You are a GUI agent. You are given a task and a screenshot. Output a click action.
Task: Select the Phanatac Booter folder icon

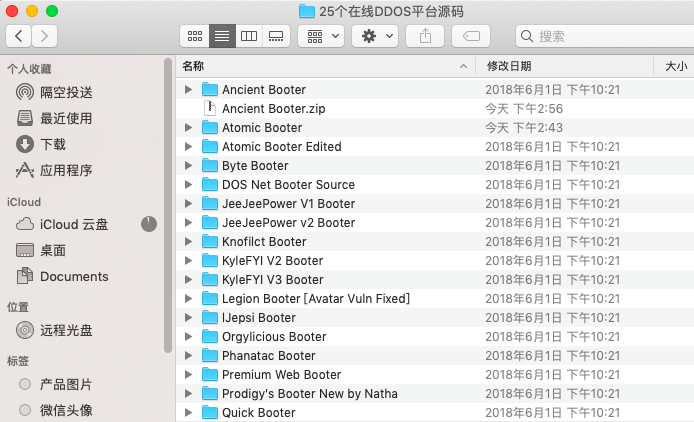[210, 356]
